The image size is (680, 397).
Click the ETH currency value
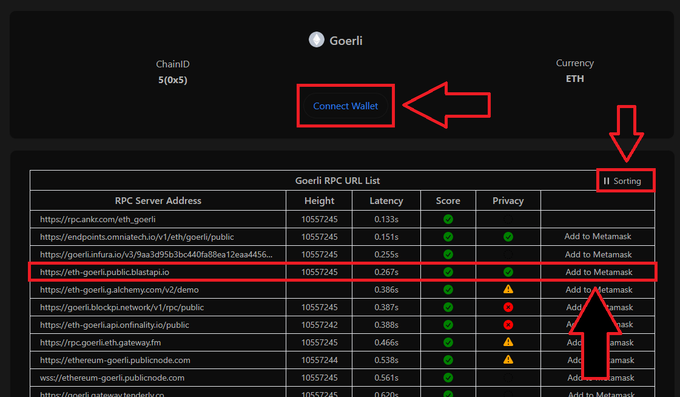point(575,79)
